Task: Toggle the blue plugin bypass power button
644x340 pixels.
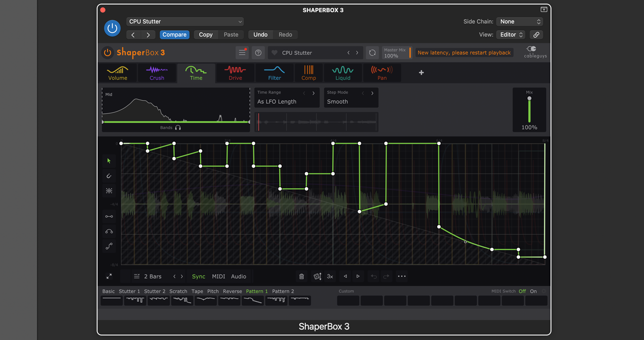Action: click(x=112, y=28)
